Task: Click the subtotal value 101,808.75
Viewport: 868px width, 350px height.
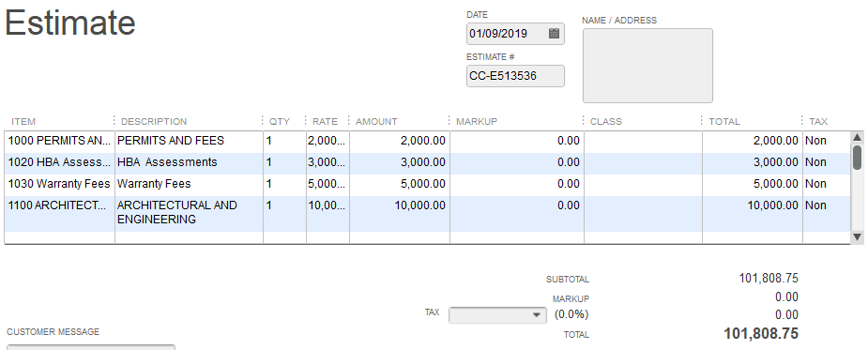Action: (769, 279)
